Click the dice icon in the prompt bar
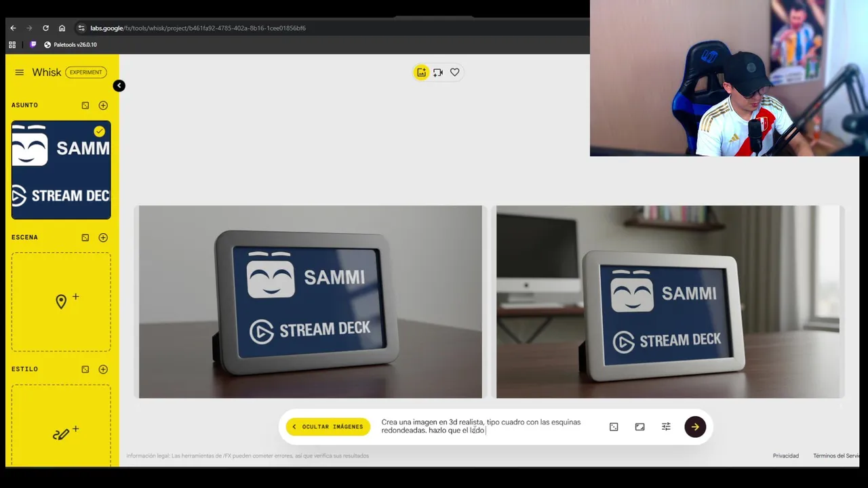The width and height of the screenshot is (868, 488). [614, 426]
